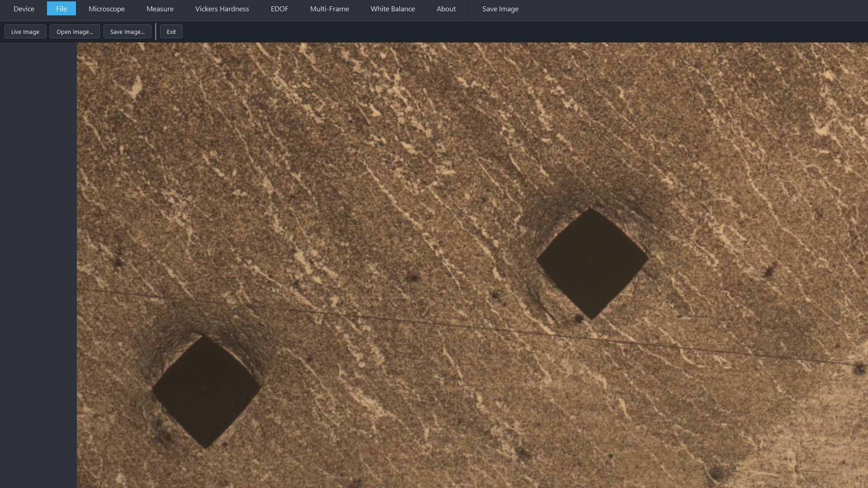Viewport: 868px width, 488px height.
Task: Click center of the lower-left diamond indentation
Action: (206, 390)
